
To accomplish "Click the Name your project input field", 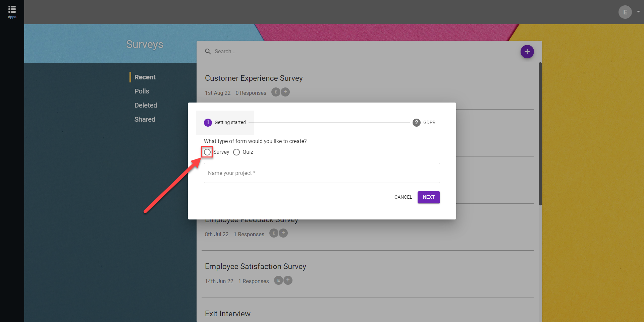I will click(x=322, y=173).
